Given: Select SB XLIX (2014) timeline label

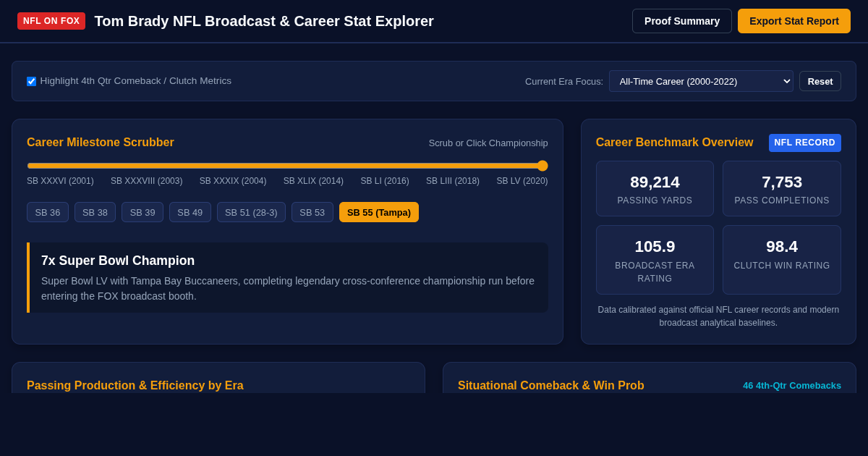Looking at the screenshot, I should (x=313, y=181).
